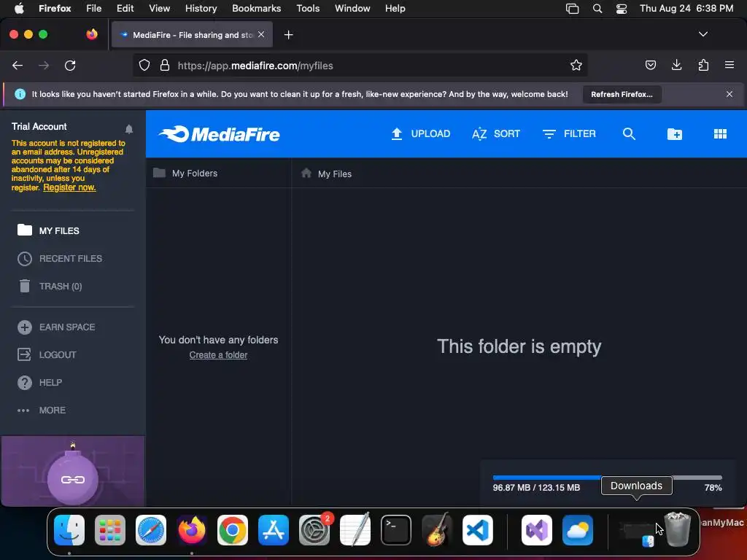Open App Store from the dock

click(x=274, y=530)
